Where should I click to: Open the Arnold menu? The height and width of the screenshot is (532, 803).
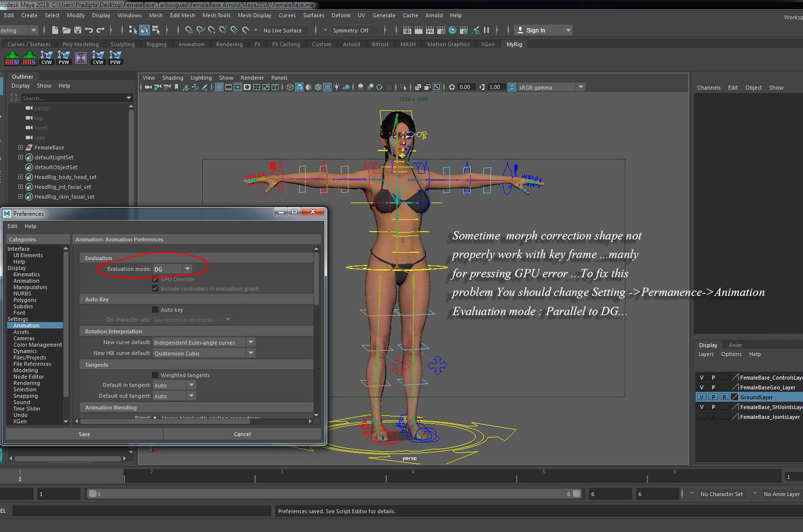(x=434, y=15)
